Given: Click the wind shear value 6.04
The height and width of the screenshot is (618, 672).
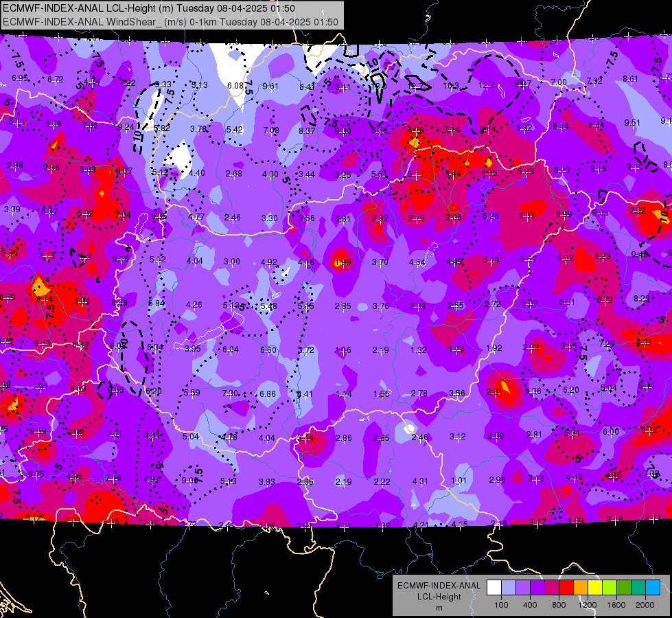Looking at the screenshot, I should click(x=231, y=350).
